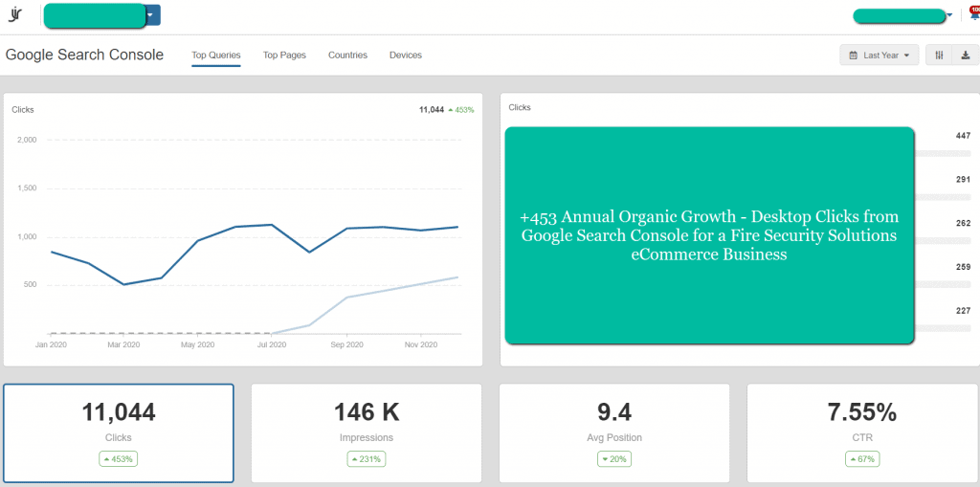Click the 262 clicks value in right chart
Screen dimensions: 980x487
(963, 223)
